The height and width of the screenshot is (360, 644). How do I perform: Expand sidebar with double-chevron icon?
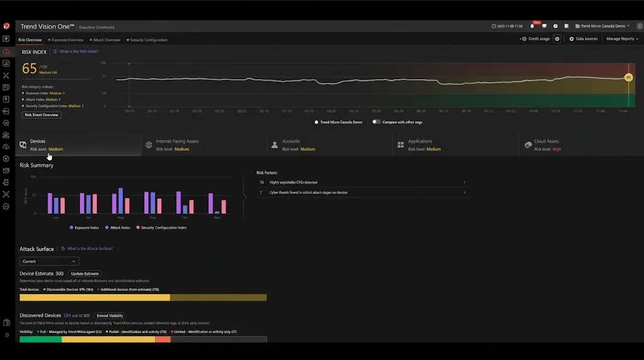point(6,335)
